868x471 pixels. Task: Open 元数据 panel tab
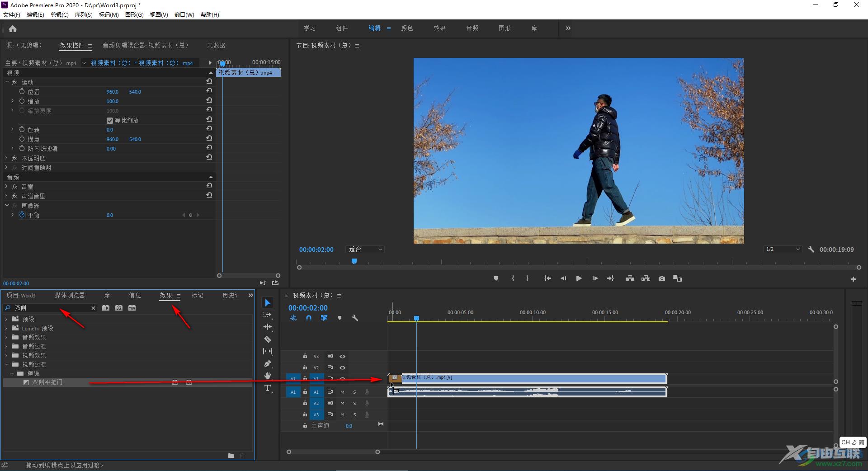click(216, 45)
